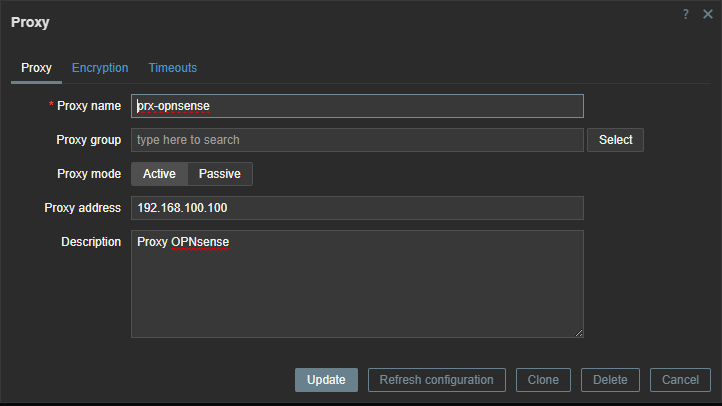Set proxy mode to Active

pos(159,174)
